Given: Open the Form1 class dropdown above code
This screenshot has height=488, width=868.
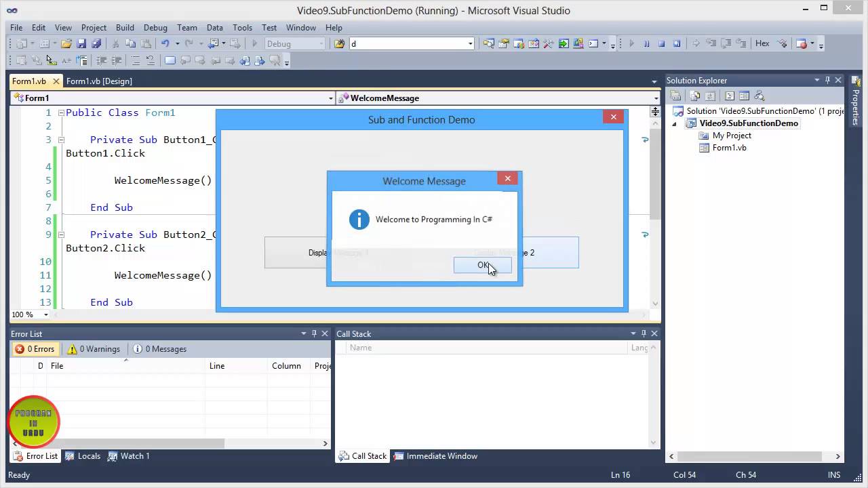Looking at the screenshot, I should point(331,98).
